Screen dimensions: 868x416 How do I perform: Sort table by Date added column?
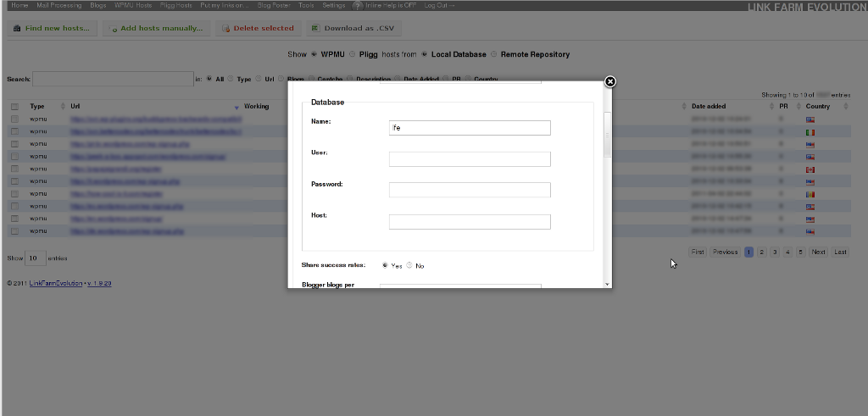pyautogui.click(x=708, y=106)
